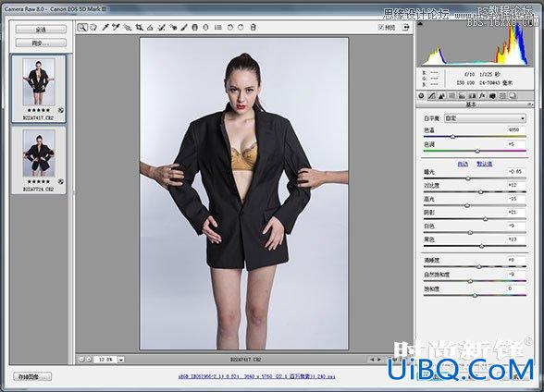The height and width of the screenshot is (392, 544).
Task: Switch to the Tone Curve tab
Action: click(x=431, y=95)
